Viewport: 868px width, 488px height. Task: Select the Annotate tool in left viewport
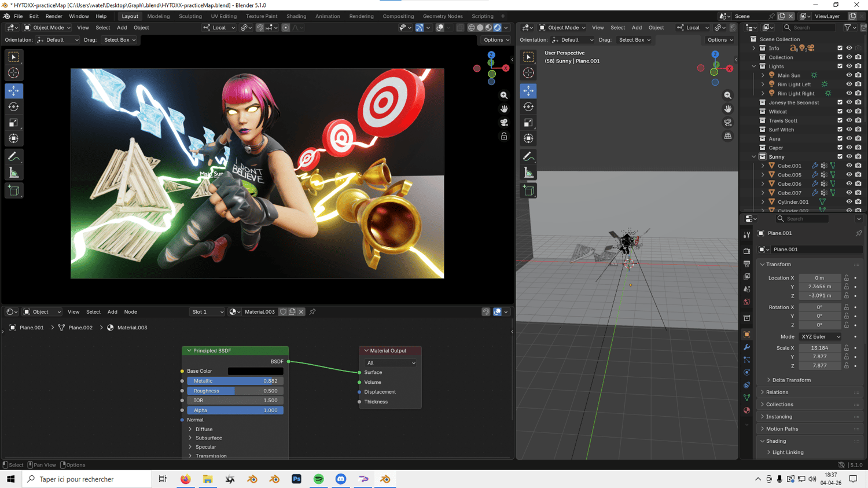[14, 157]
